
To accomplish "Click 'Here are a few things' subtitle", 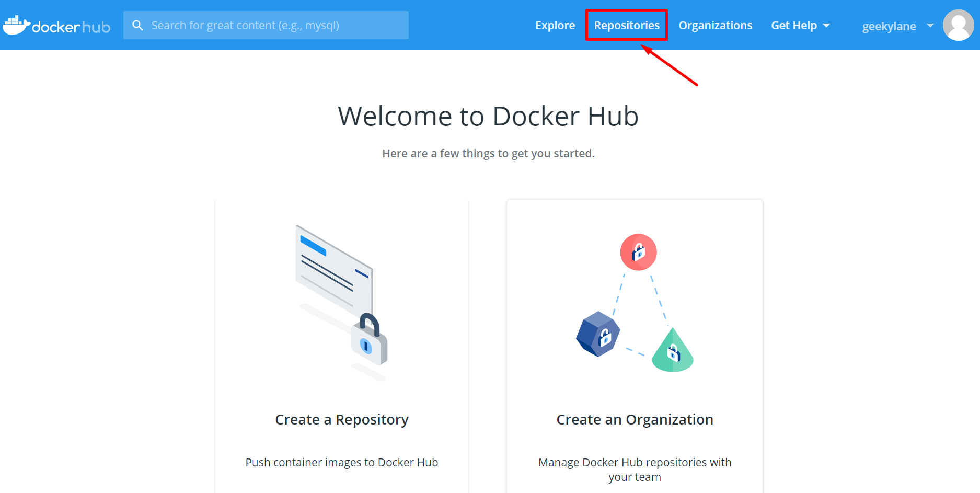I will point(488,153).
